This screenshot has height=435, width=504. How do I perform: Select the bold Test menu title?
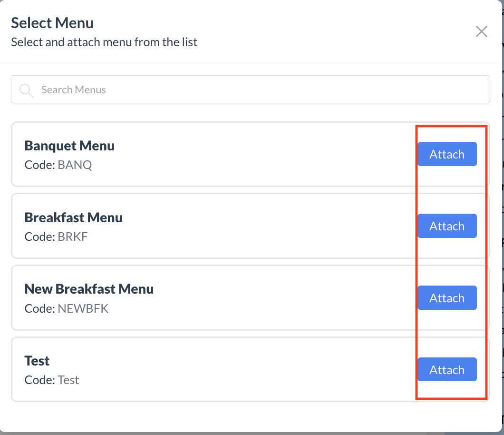[37, 361]
